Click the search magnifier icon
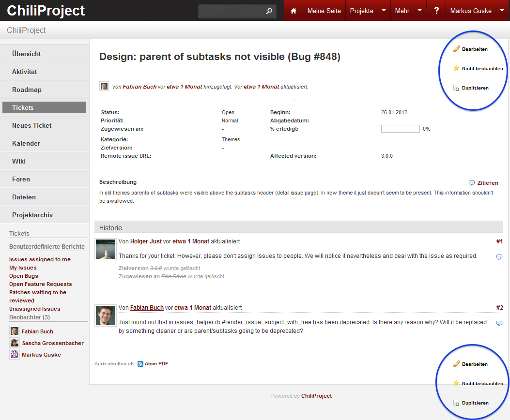The height and width of the screenshot is (420, 510). point(269,11)
